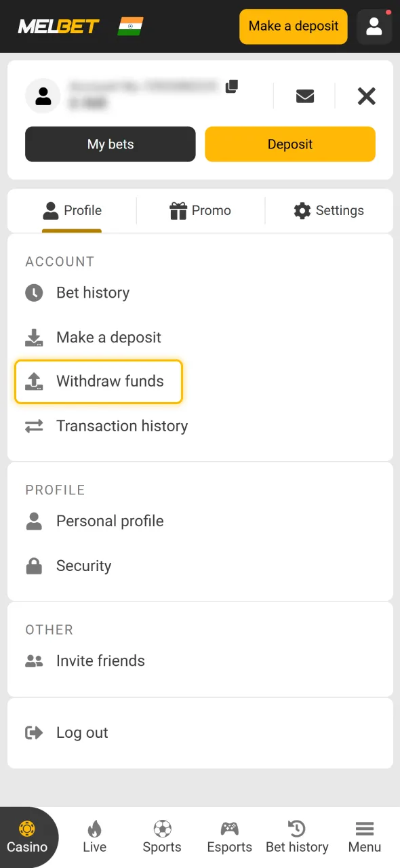Click the copy account number icon
Screen dimensions: 400x868
pos(231,87)
